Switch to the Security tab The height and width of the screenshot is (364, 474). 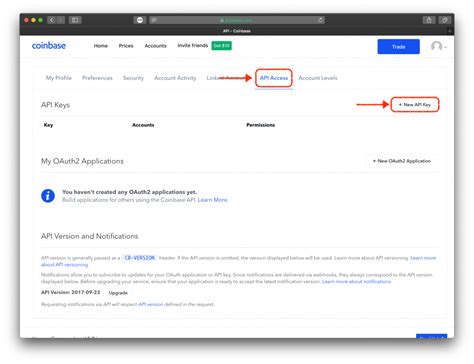click(x=133, y=78)
